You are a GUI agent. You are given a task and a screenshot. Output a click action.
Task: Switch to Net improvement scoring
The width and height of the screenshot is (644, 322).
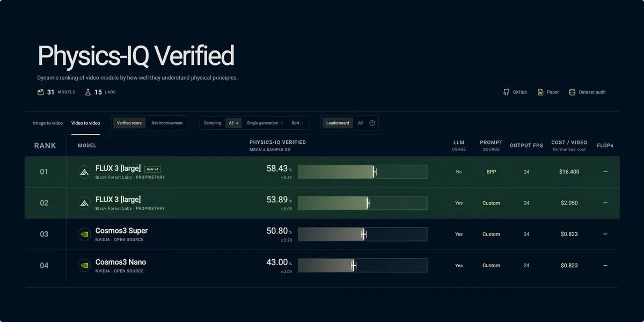[167, 123]
